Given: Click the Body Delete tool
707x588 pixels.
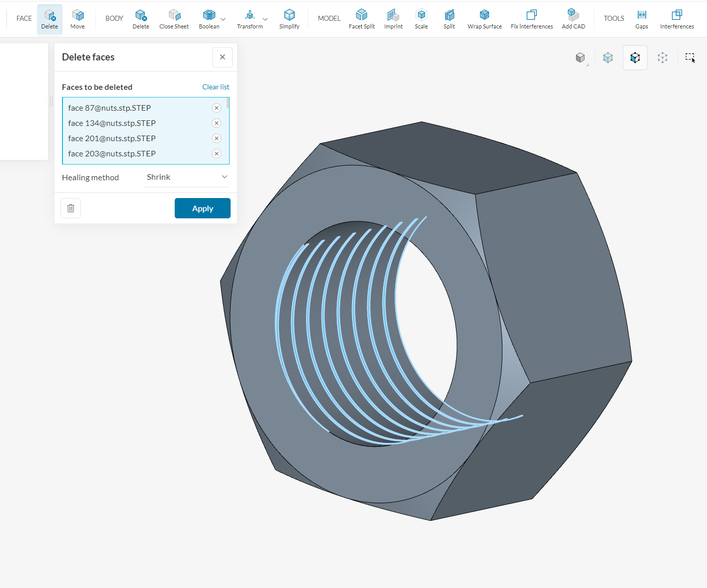Looking at the screenshot, I should coord(141,19).
